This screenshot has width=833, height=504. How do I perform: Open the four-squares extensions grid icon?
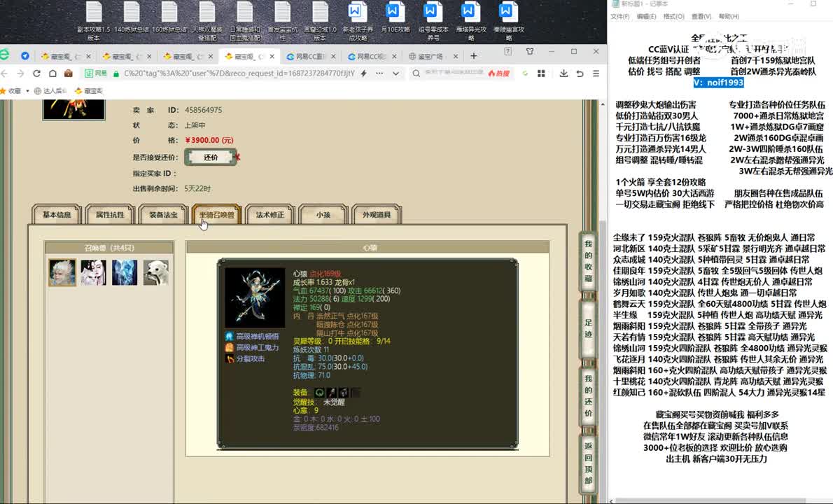(x=541, y=73)
